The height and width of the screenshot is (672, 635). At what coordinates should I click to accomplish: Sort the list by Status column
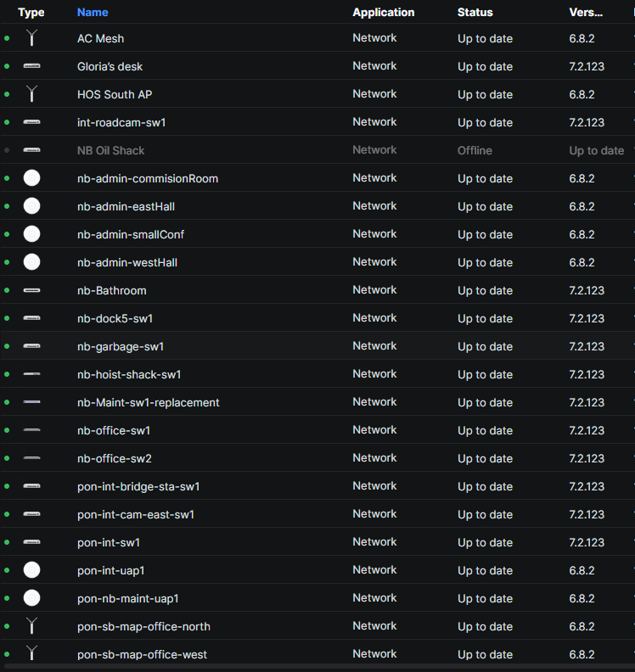[x=475, y=13]
